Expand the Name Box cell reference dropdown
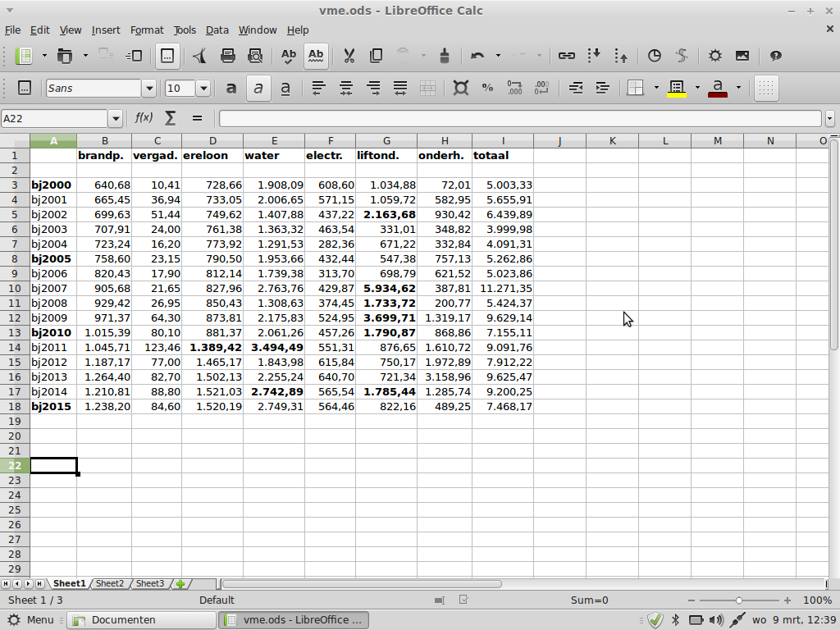Viewport: 840px width, 630px height. pyautogui.click(x=115, y=119)
